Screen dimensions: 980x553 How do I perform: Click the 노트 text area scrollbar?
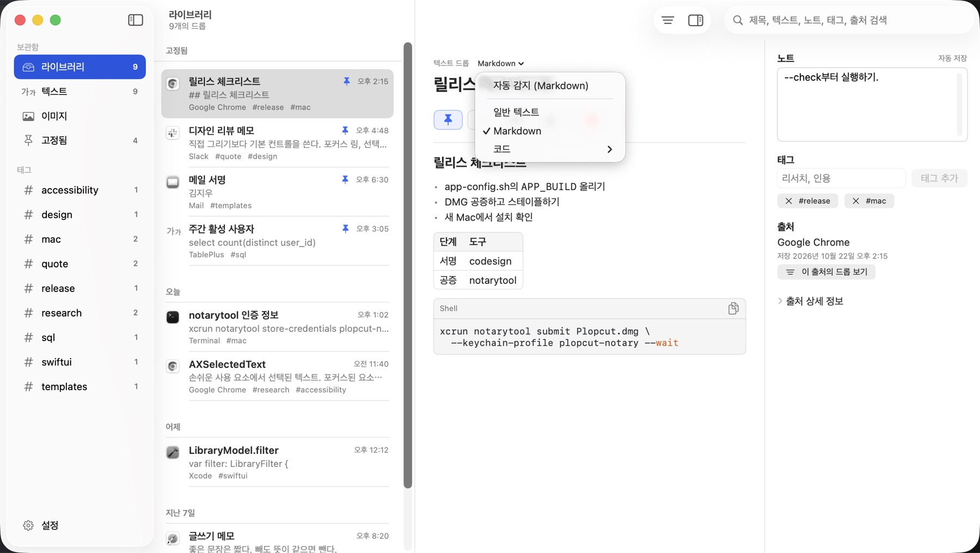[959, 105]
